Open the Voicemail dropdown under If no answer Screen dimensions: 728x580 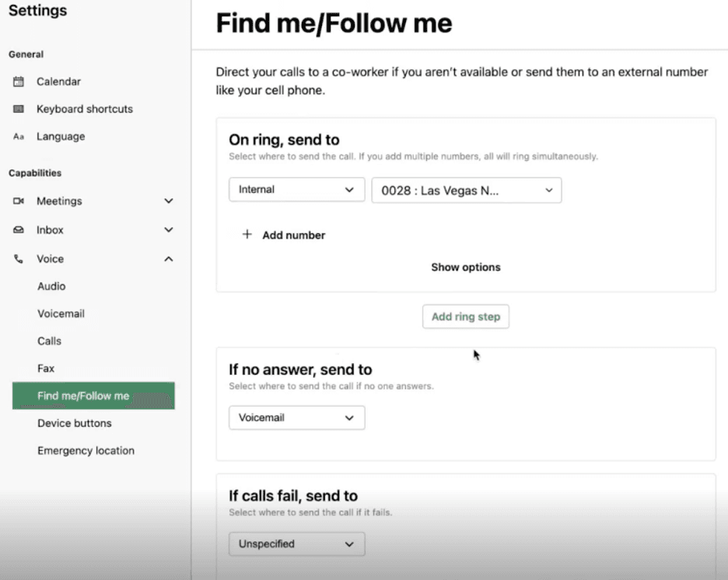coord(296,418)
